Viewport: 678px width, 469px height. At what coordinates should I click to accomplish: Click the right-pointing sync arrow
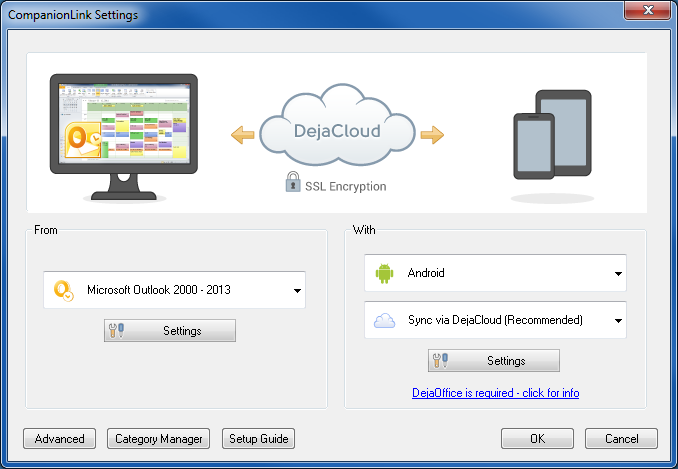(x=432, y=135)
